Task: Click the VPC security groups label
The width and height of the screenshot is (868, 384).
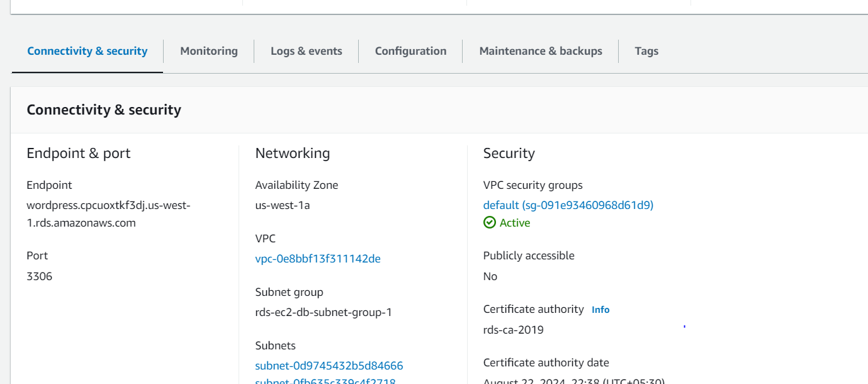Action: [533, 186]
